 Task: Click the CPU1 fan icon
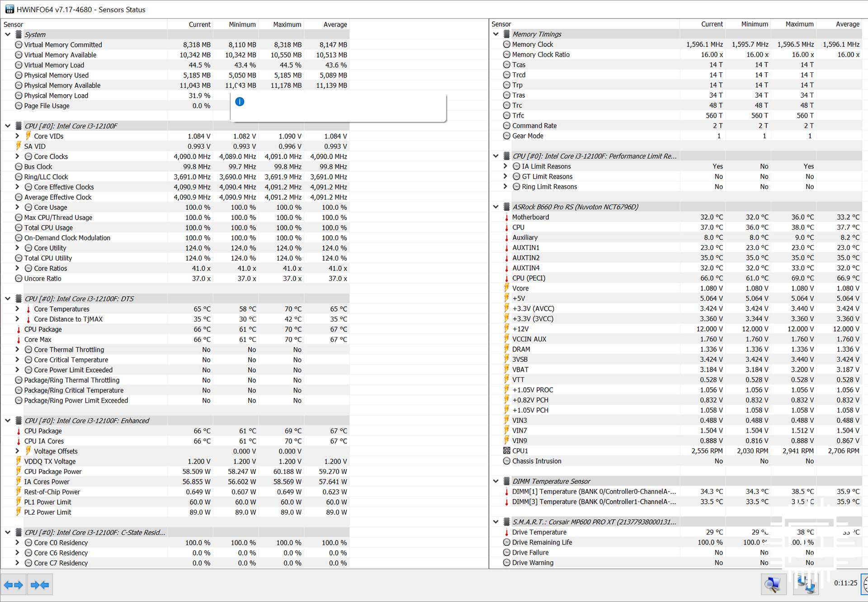click(x=507, y=451)
